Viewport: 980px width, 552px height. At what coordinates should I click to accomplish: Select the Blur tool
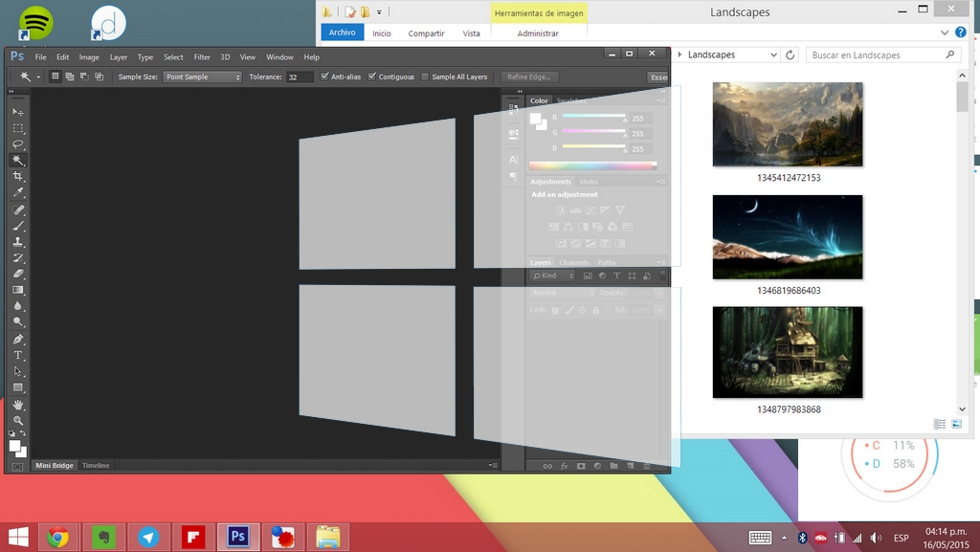[x=18, y=306]
